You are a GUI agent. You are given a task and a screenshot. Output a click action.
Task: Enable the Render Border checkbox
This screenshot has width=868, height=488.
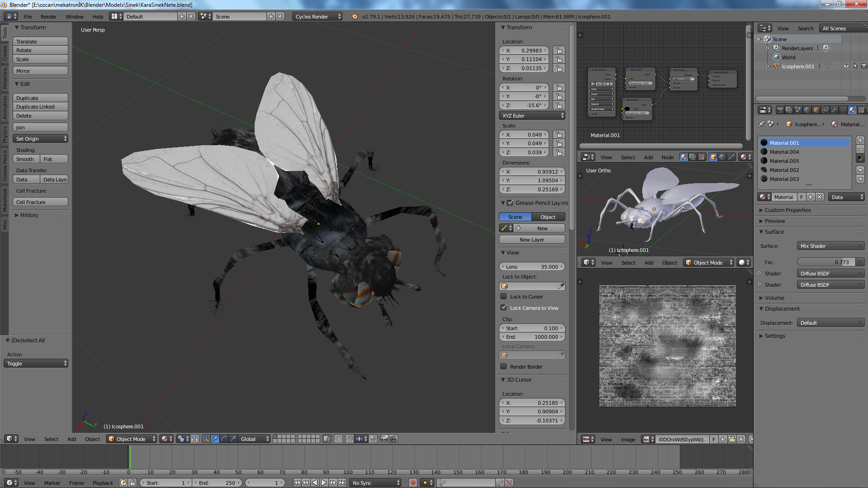[x=503, y=367]
